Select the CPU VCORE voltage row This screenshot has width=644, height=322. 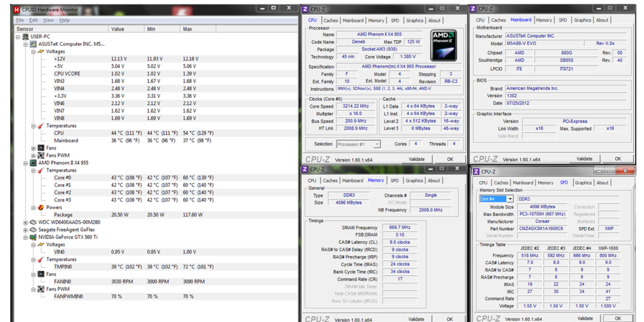[x=67, y=74]
